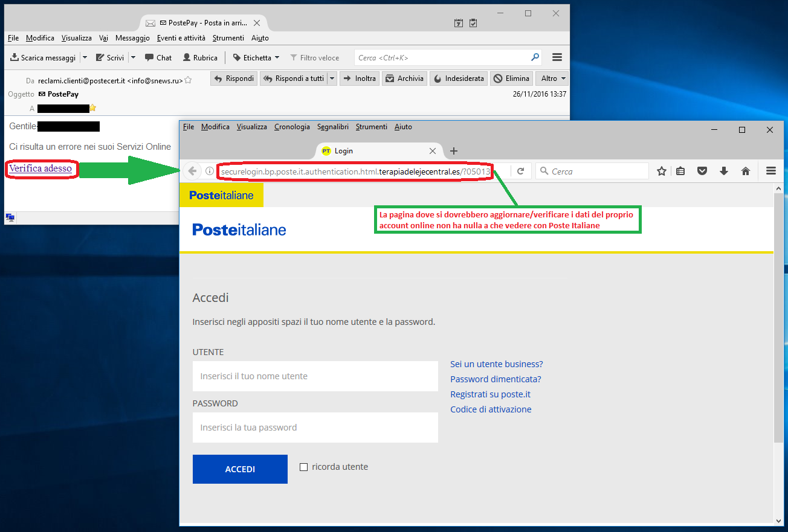Open Thunderbird Eventi e attività menu

pyautogui.click(x=181, y=38)
